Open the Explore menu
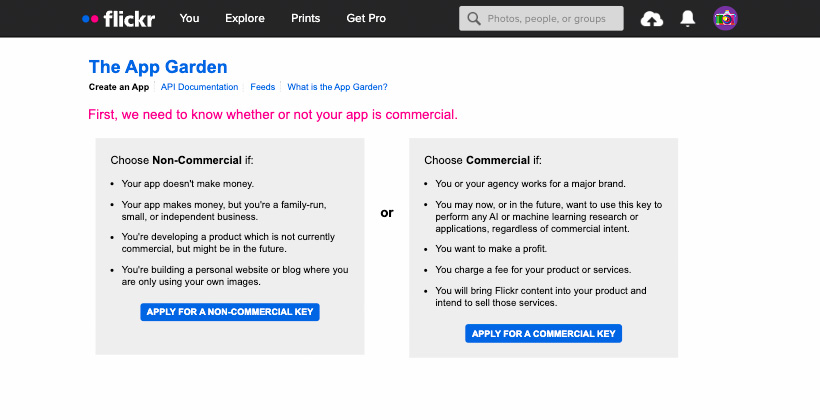This screenshot has width=820, height=420. (245, 18)
